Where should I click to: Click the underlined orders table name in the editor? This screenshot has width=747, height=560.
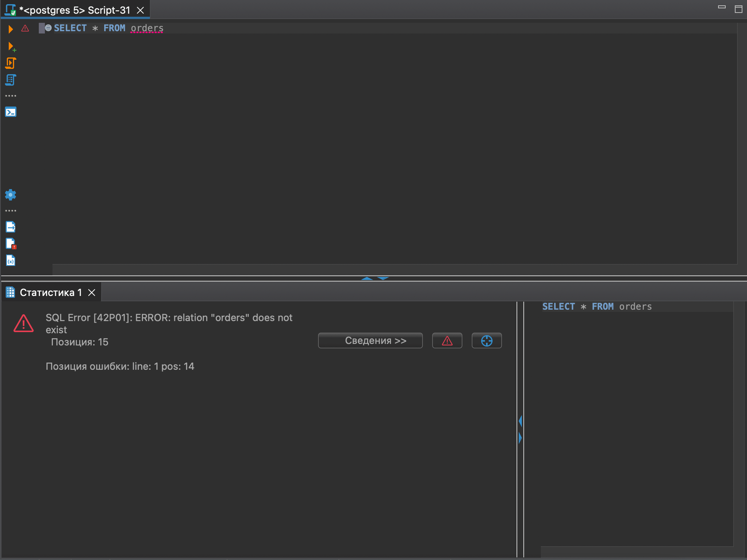[x=147, y=28]
